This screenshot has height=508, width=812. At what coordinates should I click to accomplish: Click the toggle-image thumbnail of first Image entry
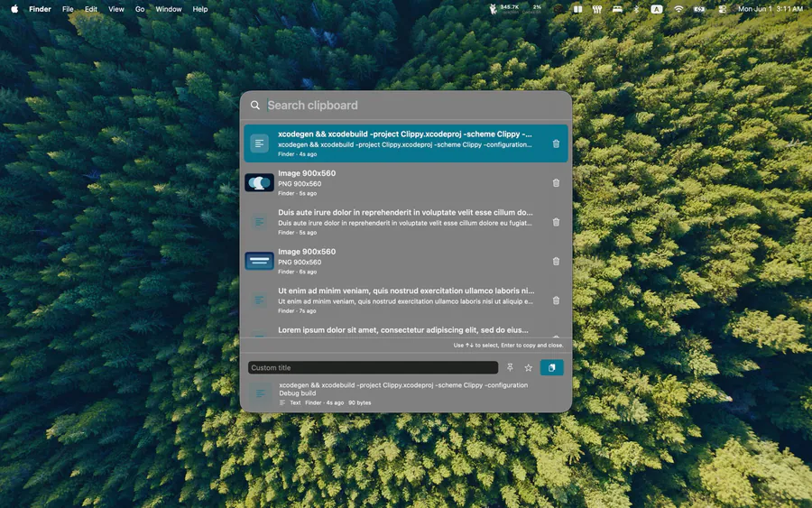[260, 183]
